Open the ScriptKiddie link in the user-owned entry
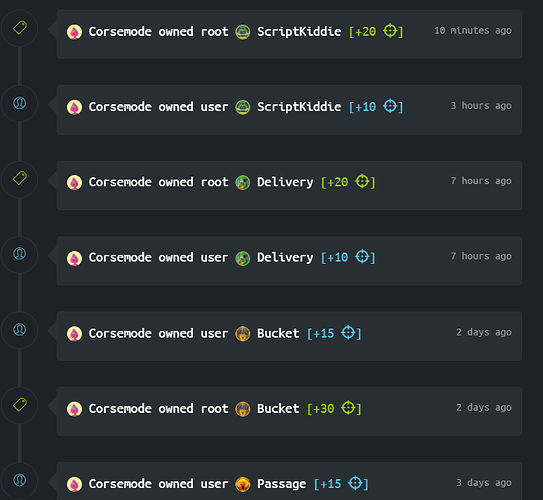This screenshot has height=500, width=543. tap(299, 107)
